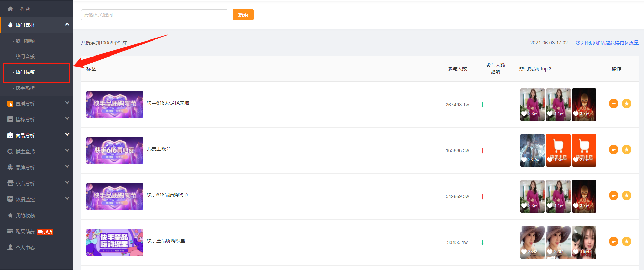Expand the 挂榜分析 chevron
This screenshot has height=270, width=644.
click(x=67, y=118)
